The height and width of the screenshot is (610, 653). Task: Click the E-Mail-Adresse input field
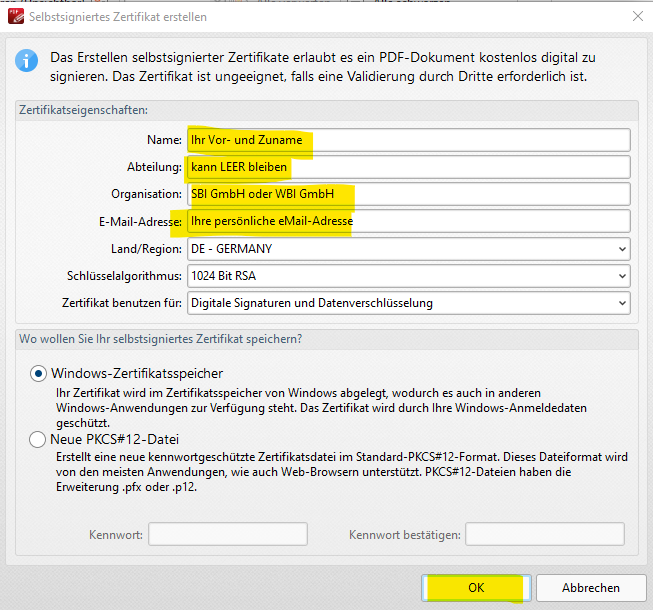point(408,221)
